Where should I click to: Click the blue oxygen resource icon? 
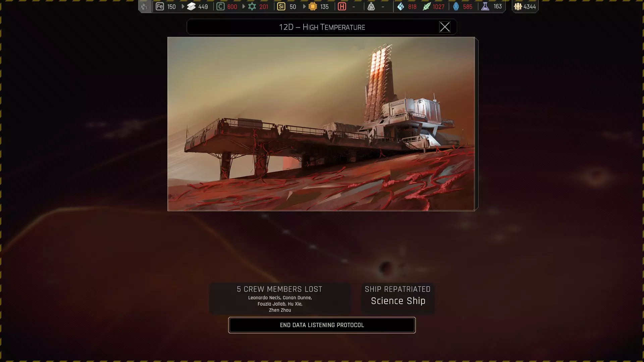(x=456, y=6)
